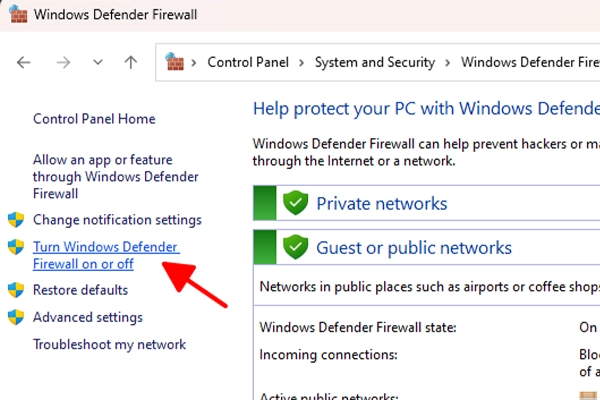Open Change notification settings link

117,220
